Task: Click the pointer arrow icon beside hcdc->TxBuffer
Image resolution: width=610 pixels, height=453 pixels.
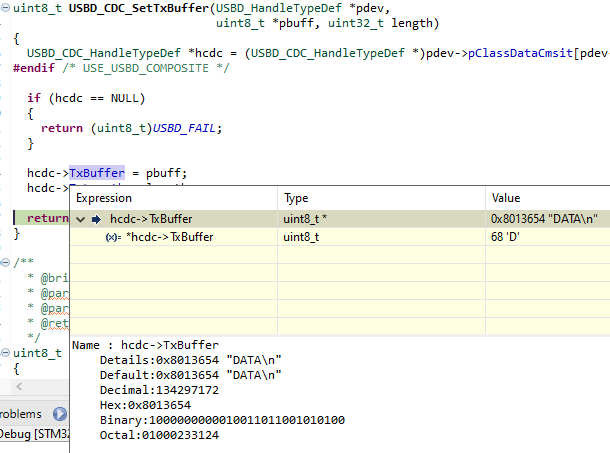Action: [x=97, y=219]
